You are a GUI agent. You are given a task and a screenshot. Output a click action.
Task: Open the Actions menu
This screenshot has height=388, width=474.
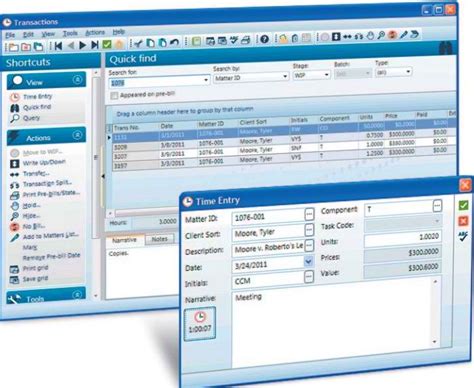click(x=95, y=32)
